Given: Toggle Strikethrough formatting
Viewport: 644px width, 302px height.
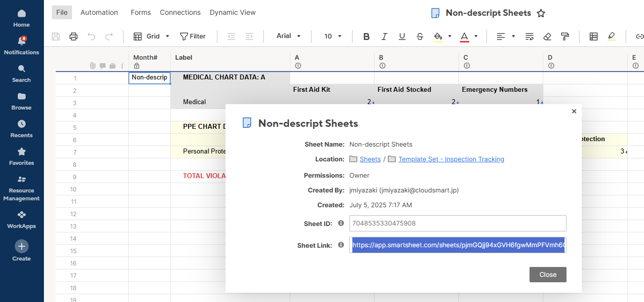Looking at the screenshot, I should [420, 36].
